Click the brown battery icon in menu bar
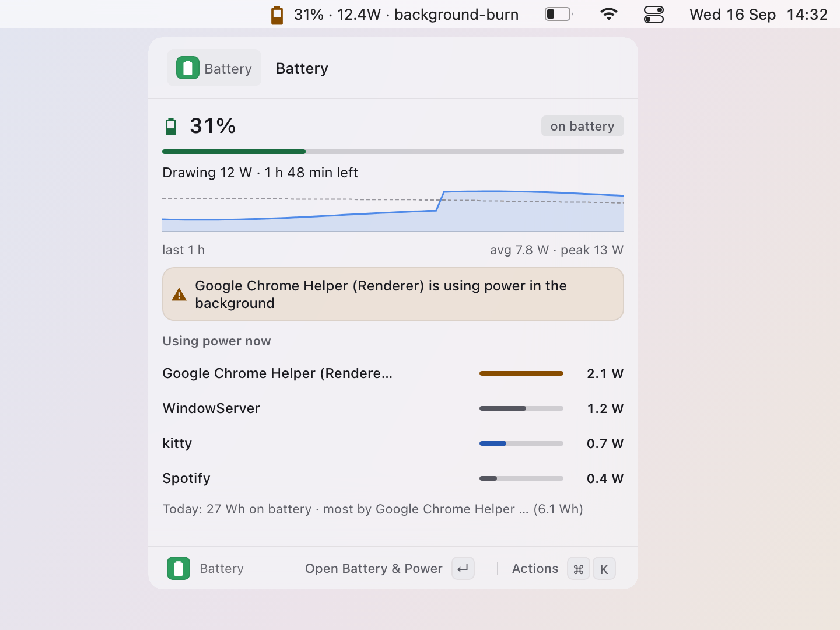Image resolution: width=840 pixels, height=630 pixels. (x=277, y=15)
